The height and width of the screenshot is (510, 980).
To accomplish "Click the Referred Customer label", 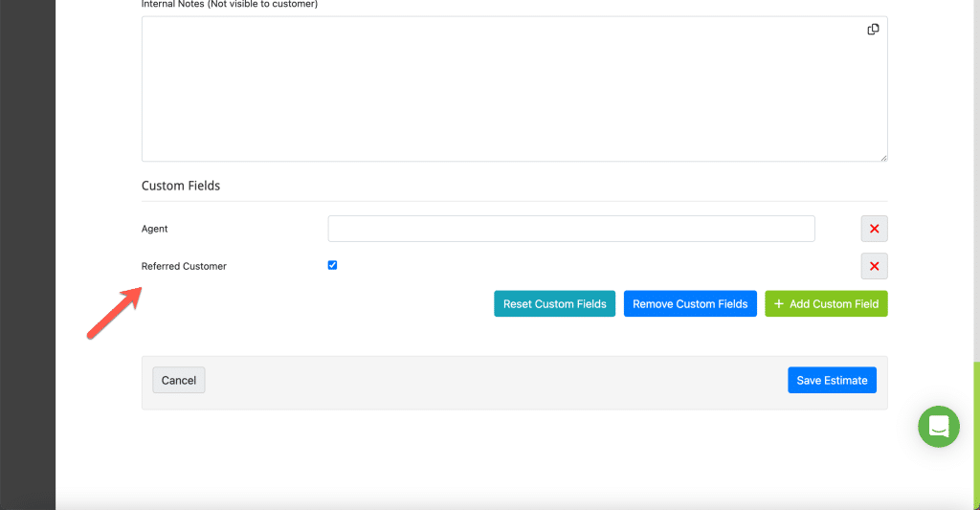I will tap(184, 266).
